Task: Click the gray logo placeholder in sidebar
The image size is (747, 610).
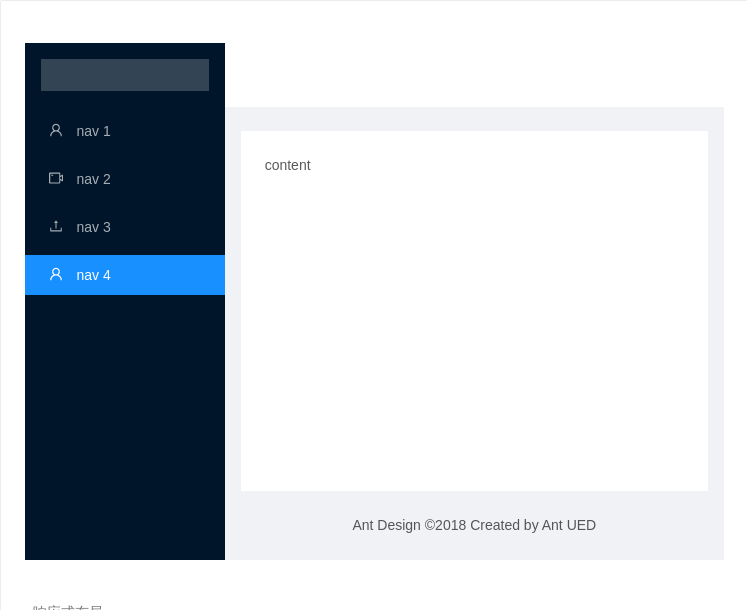Action: click(x=125, y=75)
